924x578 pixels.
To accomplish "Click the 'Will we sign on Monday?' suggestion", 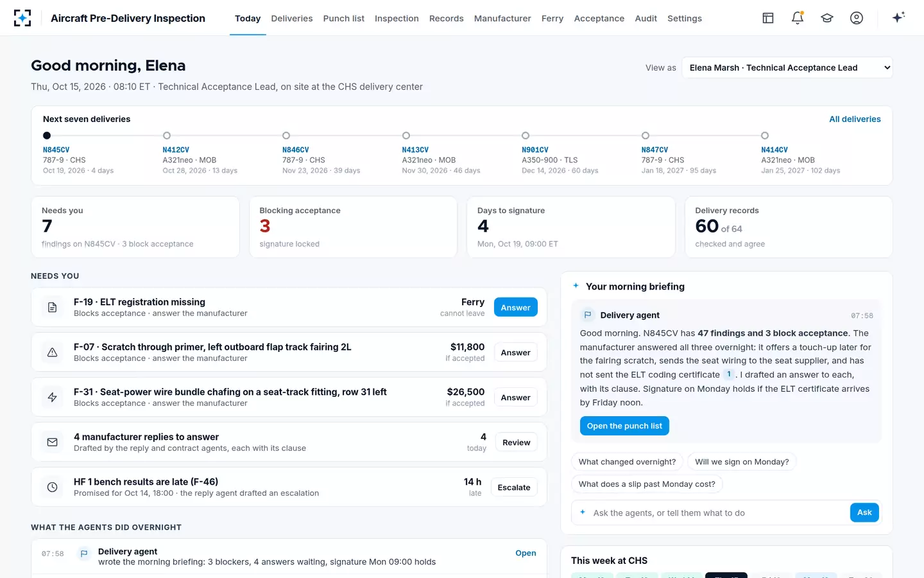I will click(742, 462).
